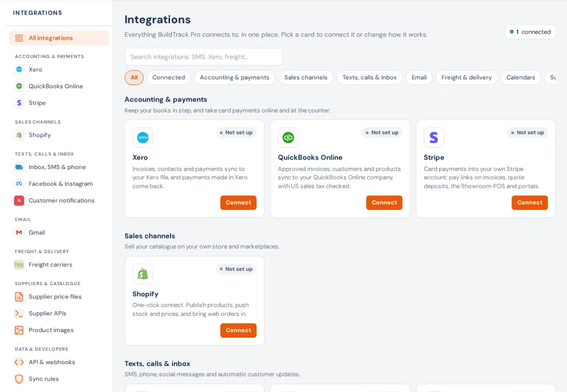Open Facebook & Instagram sidebar entry
This screenshot has width=567, height=392.
(60, 184)
